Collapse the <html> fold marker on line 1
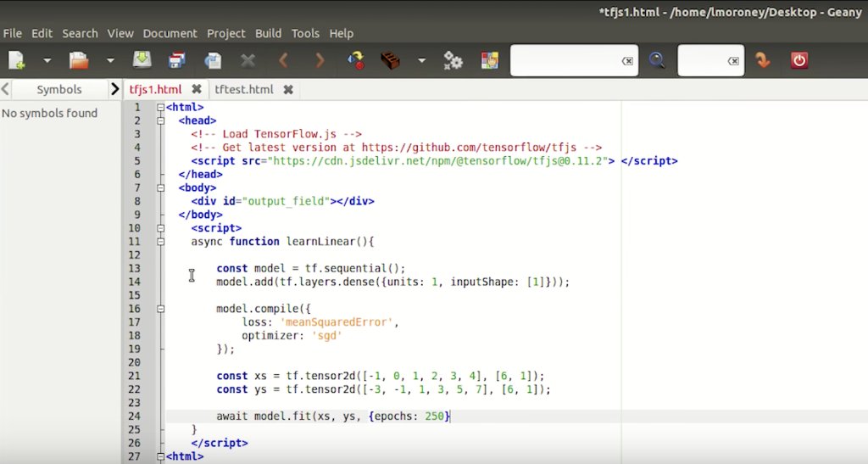 click(160, 108)
